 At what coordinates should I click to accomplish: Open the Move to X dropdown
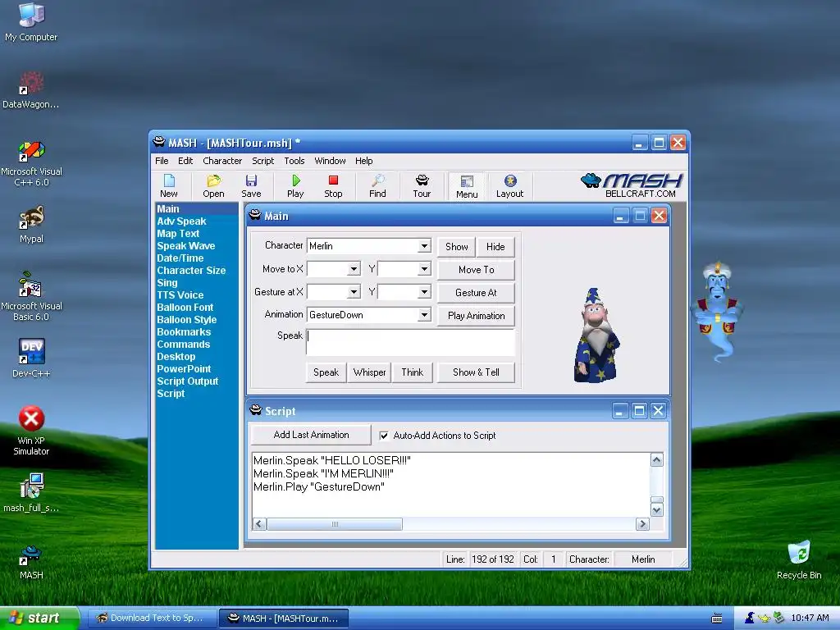tap(354, 269)
